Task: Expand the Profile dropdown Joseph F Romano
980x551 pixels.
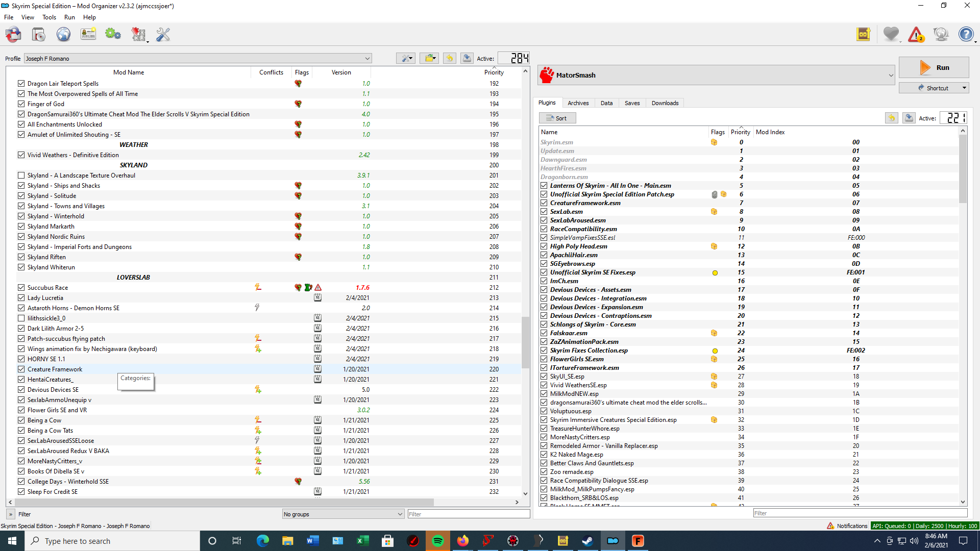Action: (x=198, y=59)
